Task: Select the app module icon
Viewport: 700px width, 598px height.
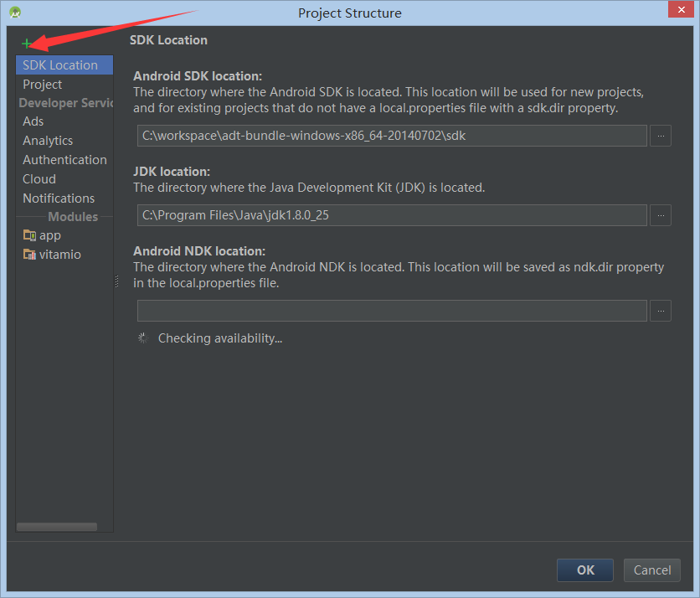Action: 29,235
